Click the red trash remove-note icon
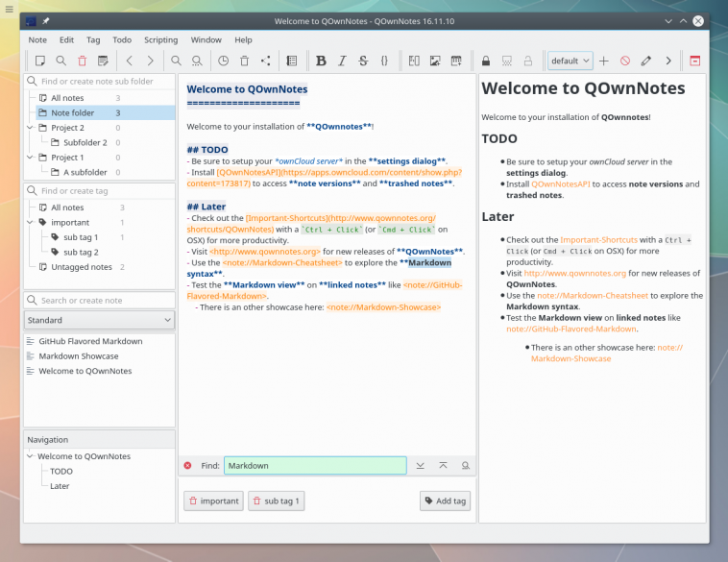This screenshot has width=728, height=562. point(82,61)
